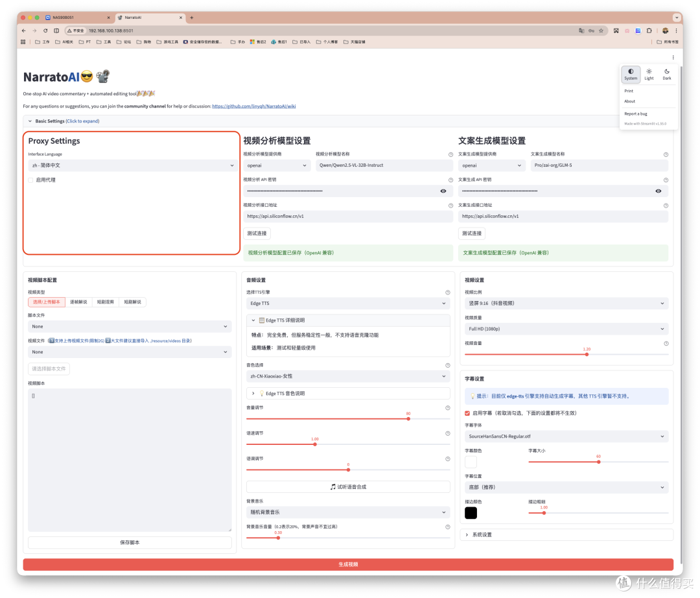Show help icon for 语速调节
This screenshot has width=700, height=598.
[x=447, y=434]
